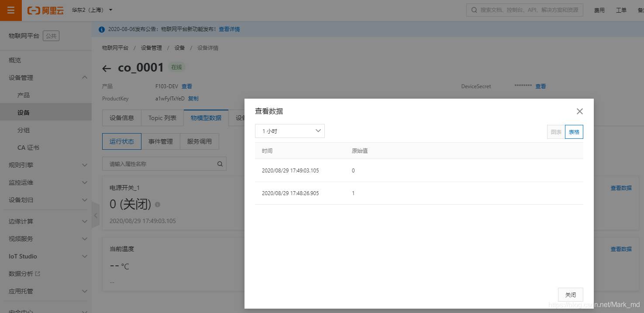Open 设备 in the sidebar
644x313 pixels.
[x=45, y=113]
